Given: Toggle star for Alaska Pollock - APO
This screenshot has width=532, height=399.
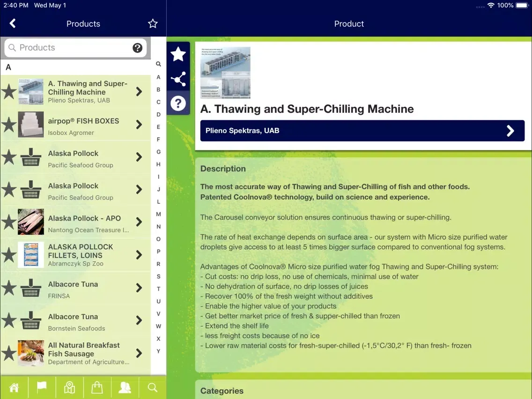Looking at the screenshot, I should pos(9,222).
